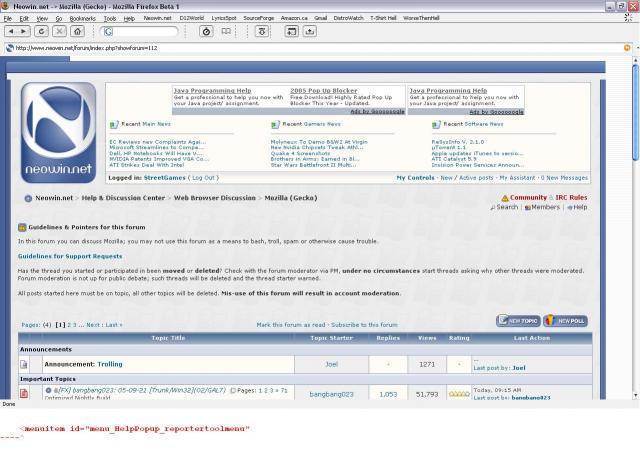The image size is (640, 451).
Task: Click the vertical scrollbar thumb
Action: (636, 112)
